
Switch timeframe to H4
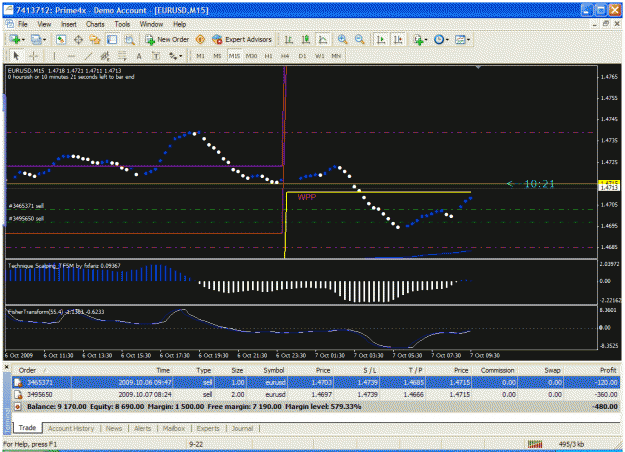click(x=285, y=56)
